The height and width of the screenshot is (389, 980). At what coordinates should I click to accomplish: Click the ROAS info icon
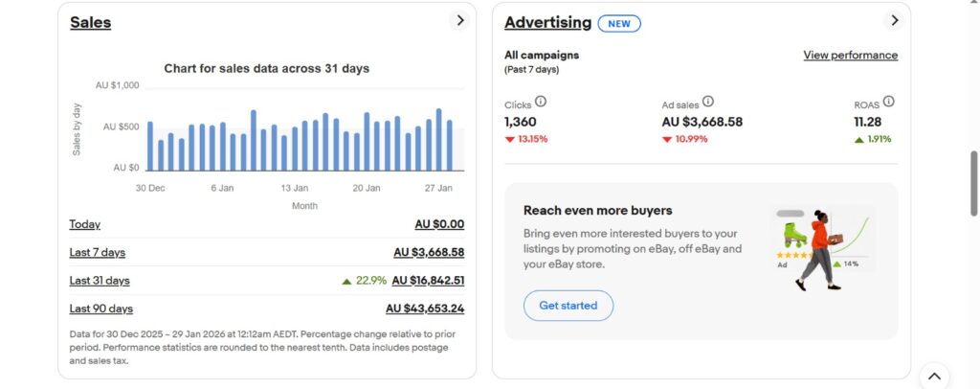[888, 102]
